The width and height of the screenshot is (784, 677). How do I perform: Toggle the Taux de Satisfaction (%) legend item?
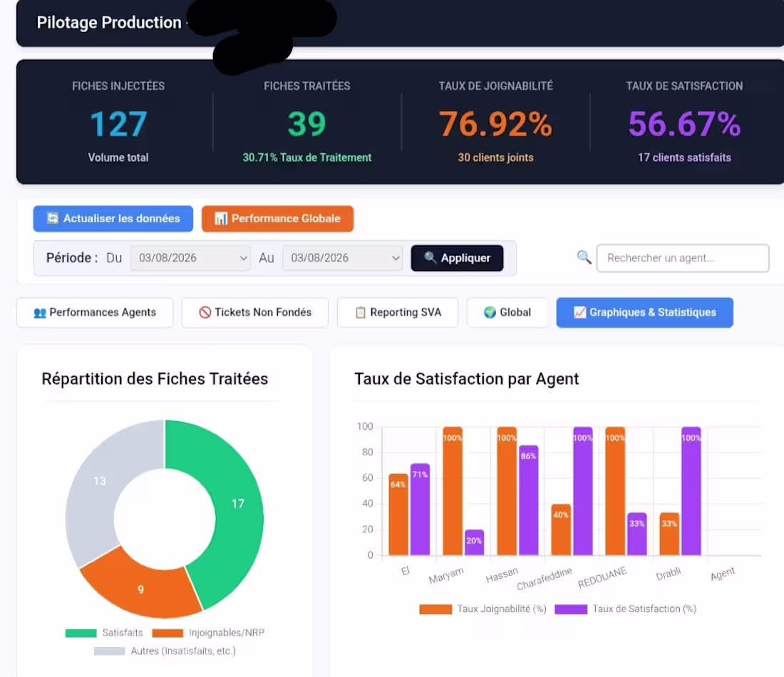click(x=626, y=609)
